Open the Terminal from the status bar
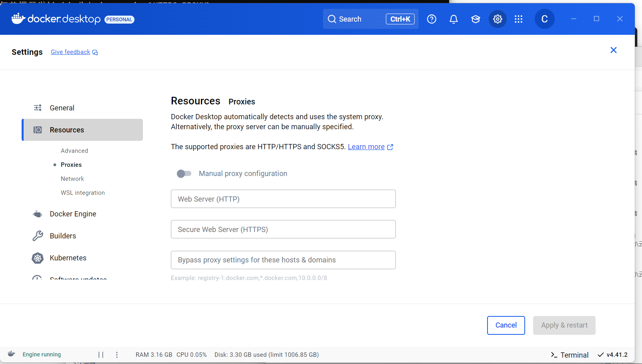 pyautogui.click(x=570, y=355)
